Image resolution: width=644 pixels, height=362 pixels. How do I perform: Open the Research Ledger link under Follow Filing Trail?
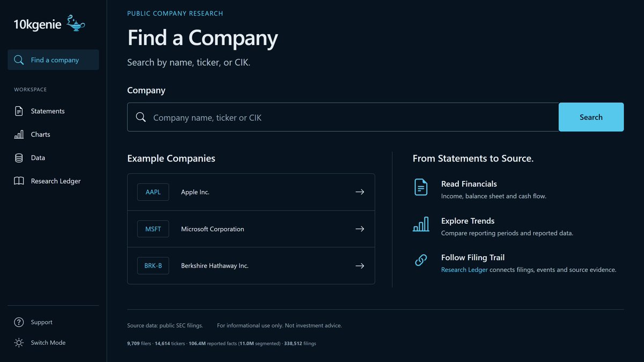point(464,270)
